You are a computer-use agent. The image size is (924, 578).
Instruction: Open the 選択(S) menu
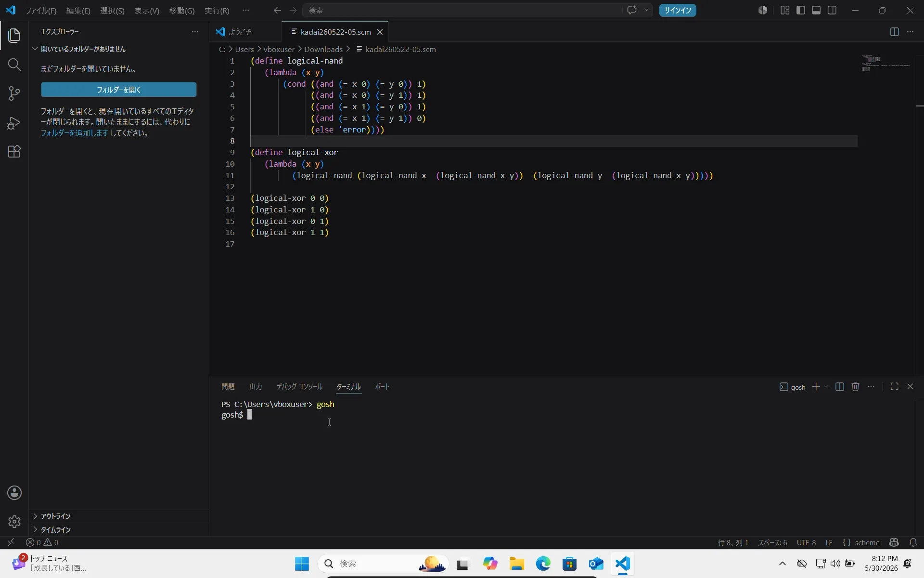(112, 11)
